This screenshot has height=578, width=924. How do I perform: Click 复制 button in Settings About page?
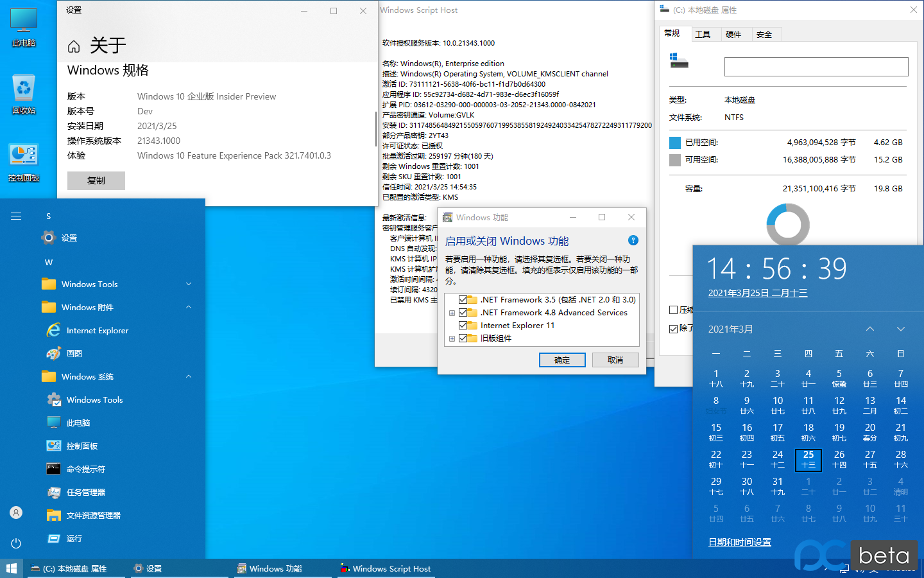pyautogui.click(x=96, y=180)
